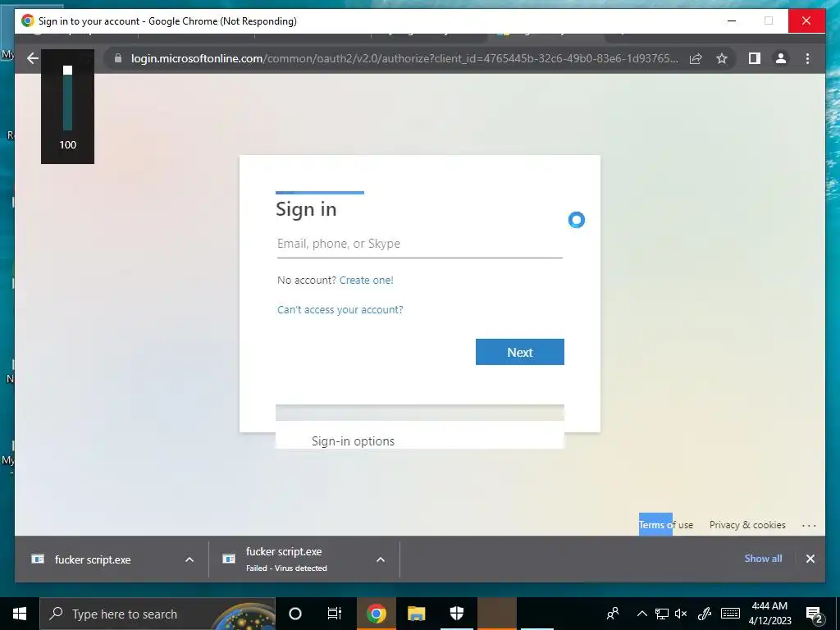Open Terms of use link
Viewport: 840px width, 630px height.
click(x=666, y=525)
